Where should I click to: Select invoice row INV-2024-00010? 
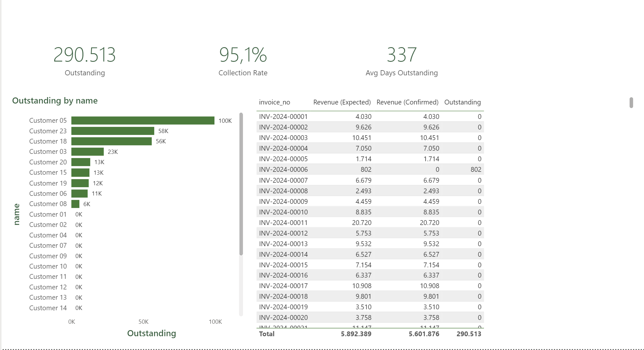click(x=370, y=212)
